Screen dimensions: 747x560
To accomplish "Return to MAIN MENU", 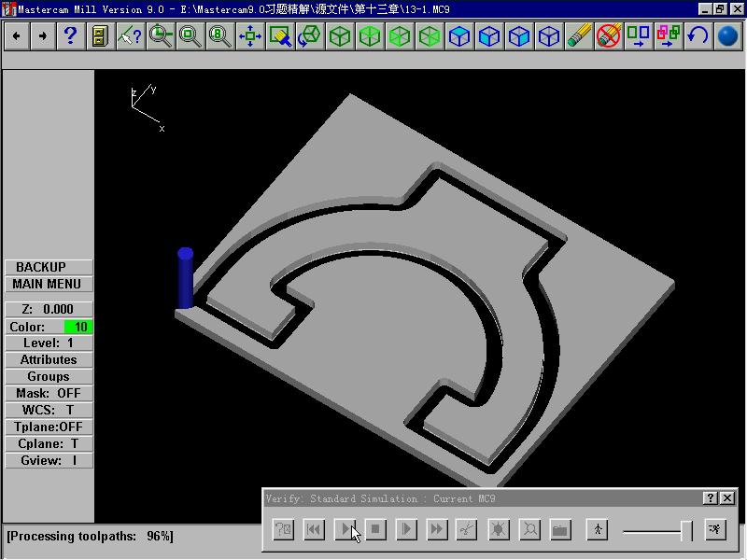I will pyautogui.click(x=49, y=284).
